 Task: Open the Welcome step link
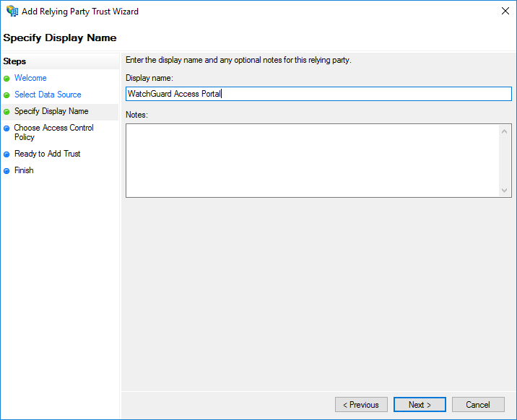pos(30,78)
